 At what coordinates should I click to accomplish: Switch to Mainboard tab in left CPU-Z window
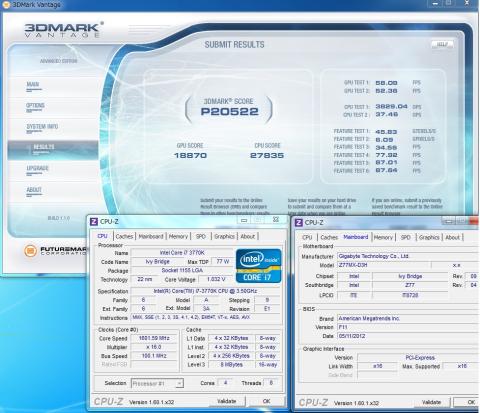(x=151, y=236)
